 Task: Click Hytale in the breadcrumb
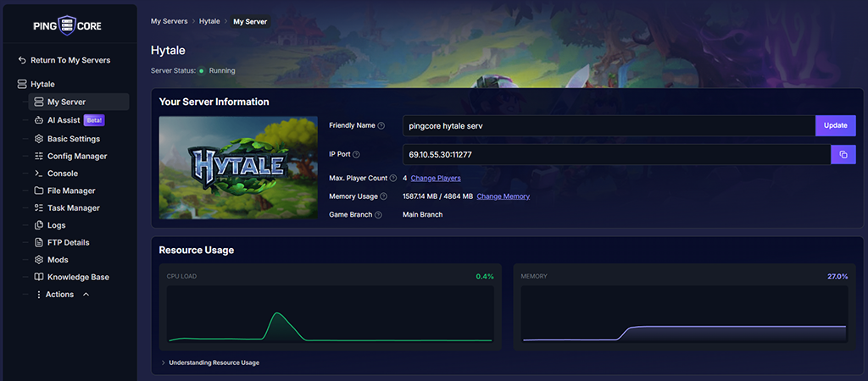click(x=209, y=21)
